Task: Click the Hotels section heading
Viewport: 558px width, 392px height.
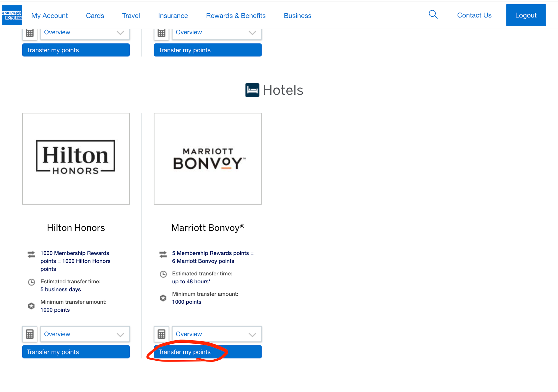Action: [283, 90]
